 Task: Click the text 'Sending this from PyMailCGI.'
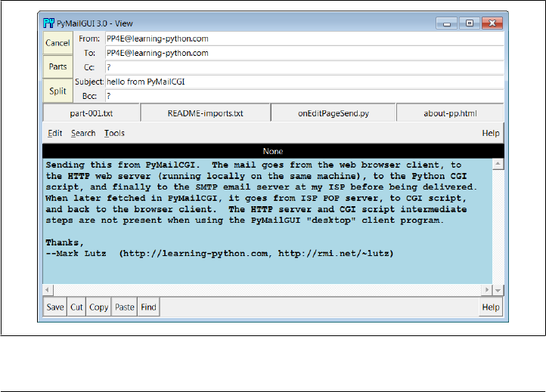coord(123,165)
